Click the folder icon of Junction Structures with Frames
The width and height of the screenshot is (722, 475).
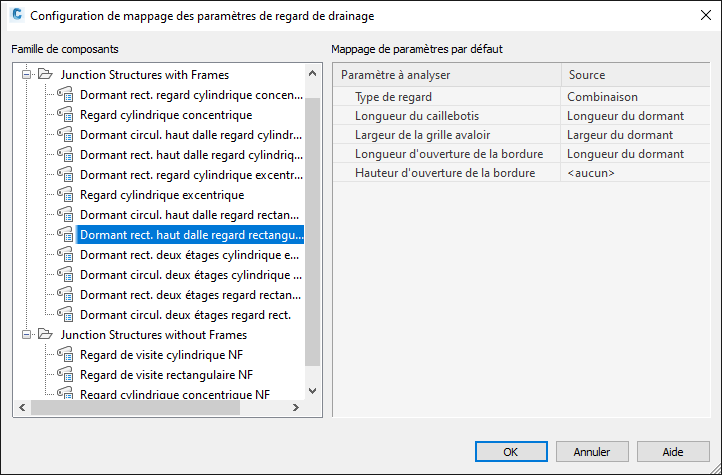[x=45, y=75]
